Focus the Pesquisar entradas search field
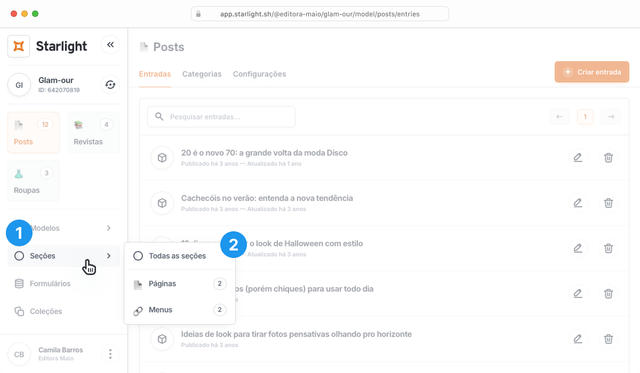Viewport: 640px width, 373px height. pyautogui.click(x=221, y=117)
